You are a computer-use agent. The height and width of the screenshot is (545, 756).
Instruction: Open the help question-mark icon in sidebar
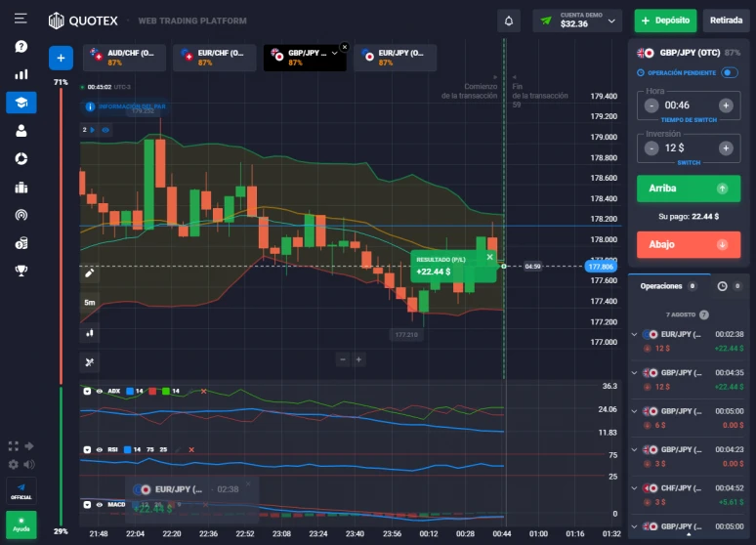(21, 46)
